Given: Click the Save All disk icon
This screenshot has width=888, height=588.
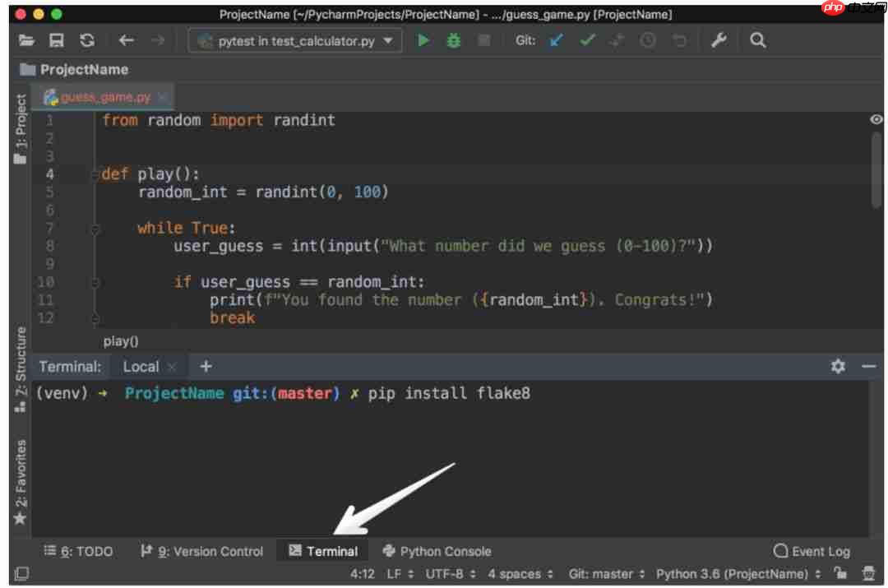Looking at the screenshot, I should 58,39.
